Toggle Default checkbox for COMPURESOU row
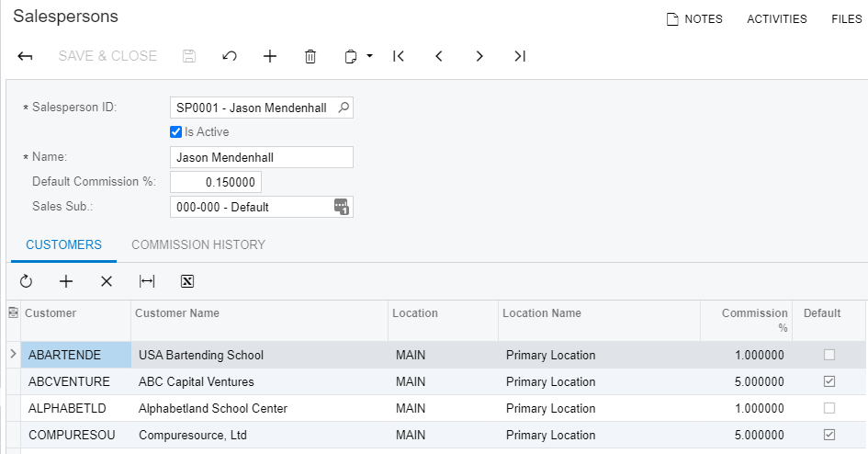The height and width of the screenshot is (454, 868). (829, 435)
